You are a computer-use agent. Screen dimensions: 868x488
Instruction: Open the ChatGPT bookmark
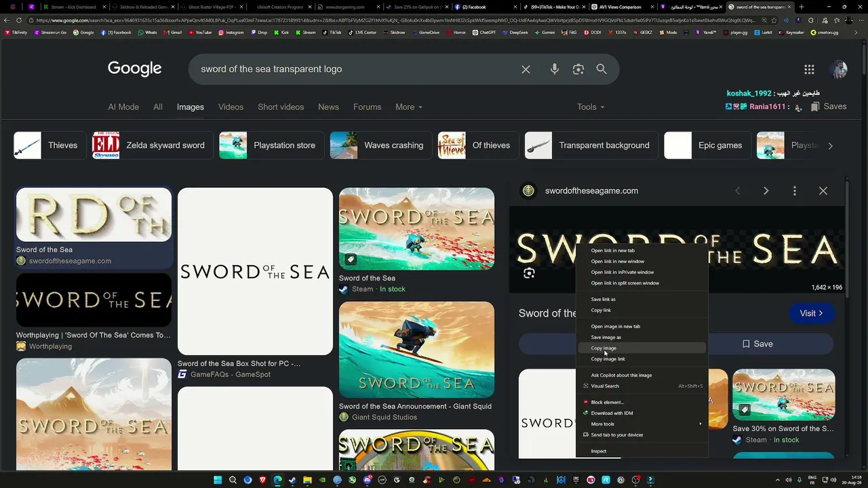[484, 33]
